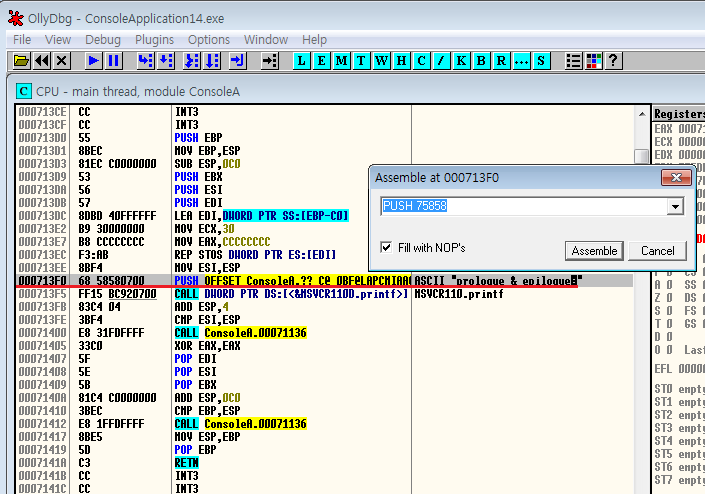Go to address with arrow toolbar icon

click(x=270, y=61)
